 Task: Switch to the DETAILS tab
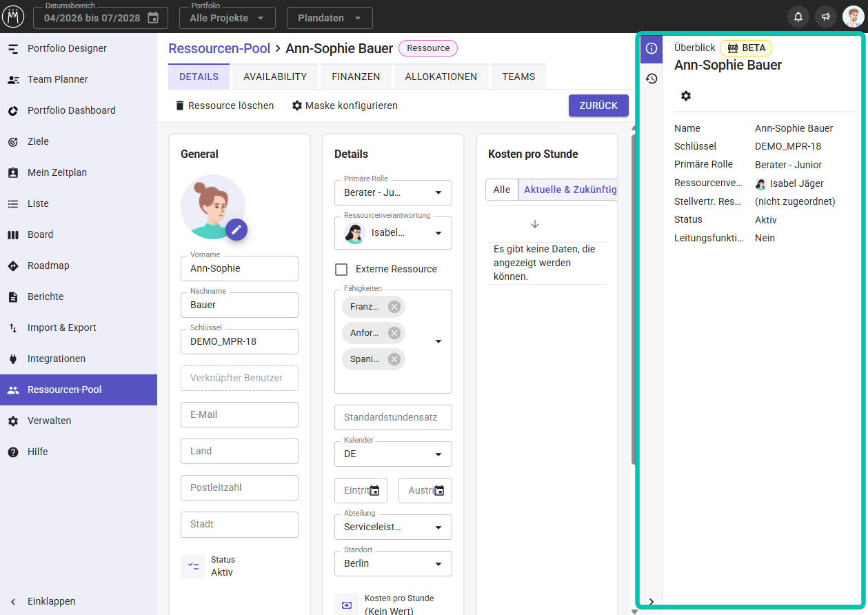(199, 77)
